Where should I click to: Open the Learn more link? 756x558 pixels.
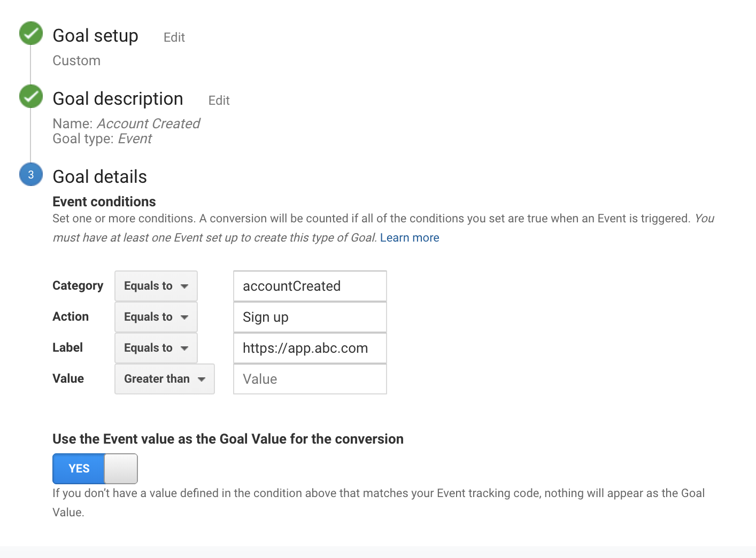pos(410,238)
